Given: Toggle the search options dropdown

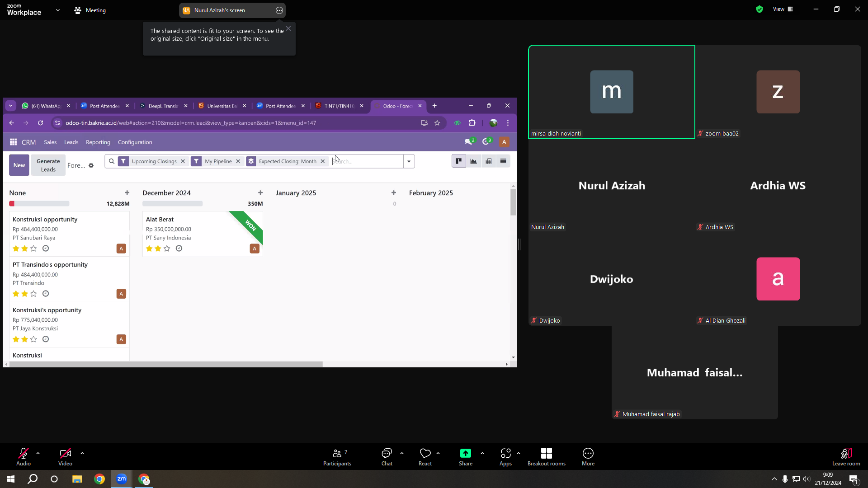Looking at the screenshot, I should pyautogui.click(x=409, y=161).
